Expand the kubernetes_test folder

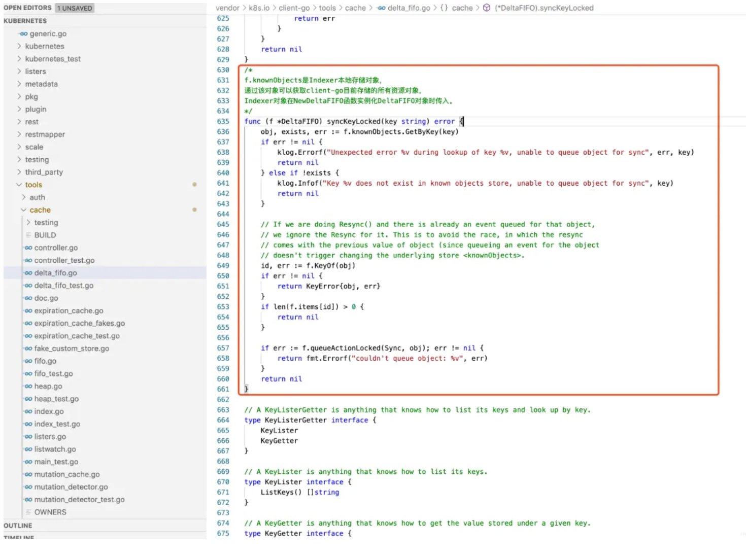(19, 59)
